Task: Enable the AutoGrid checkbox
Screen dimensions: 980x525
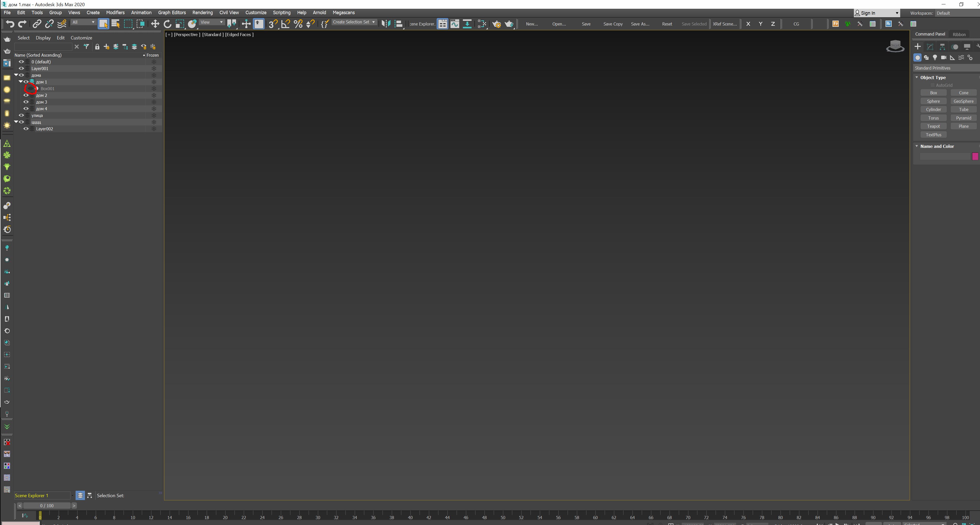Action: coord(932,85)
